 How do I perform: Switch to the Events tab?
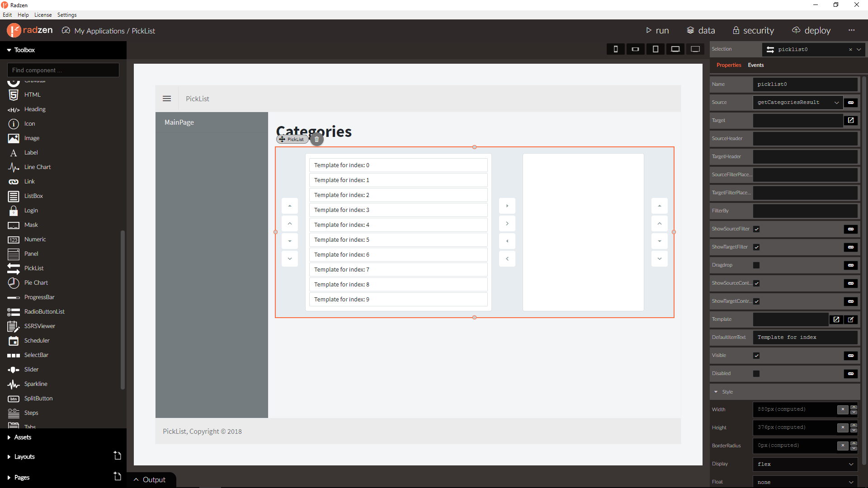point(755,65)
